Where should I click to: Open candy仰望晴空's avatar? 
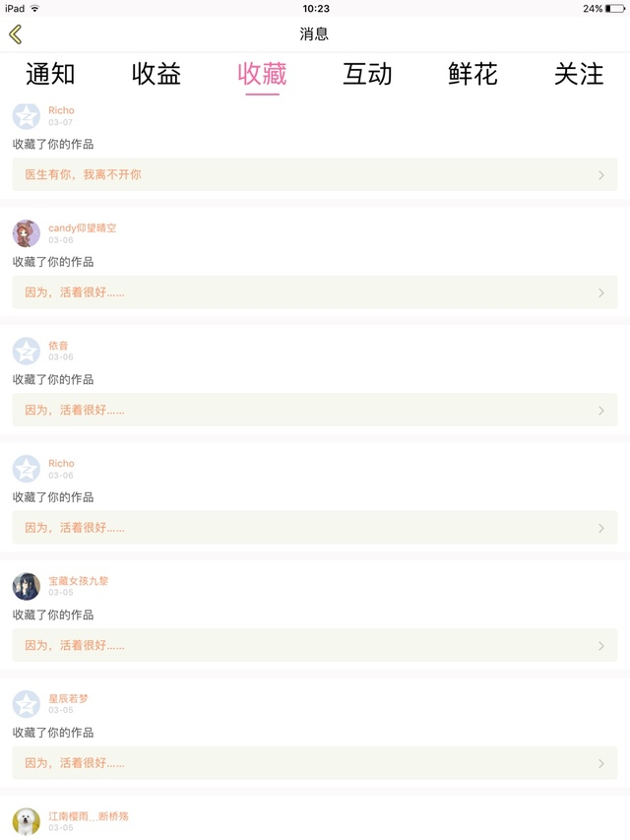coord(27,233)
